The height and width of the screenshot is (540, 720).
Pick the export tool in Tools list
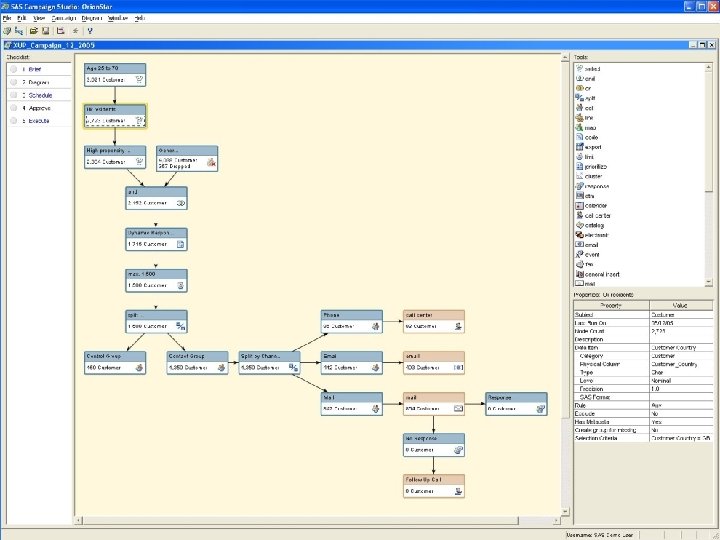coord(589,147)
